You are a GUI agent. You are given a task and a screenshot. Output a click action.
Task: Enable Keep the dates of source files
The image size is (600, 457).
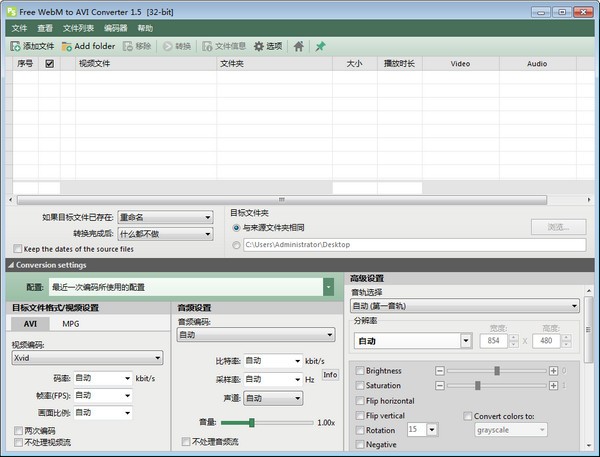18,248
